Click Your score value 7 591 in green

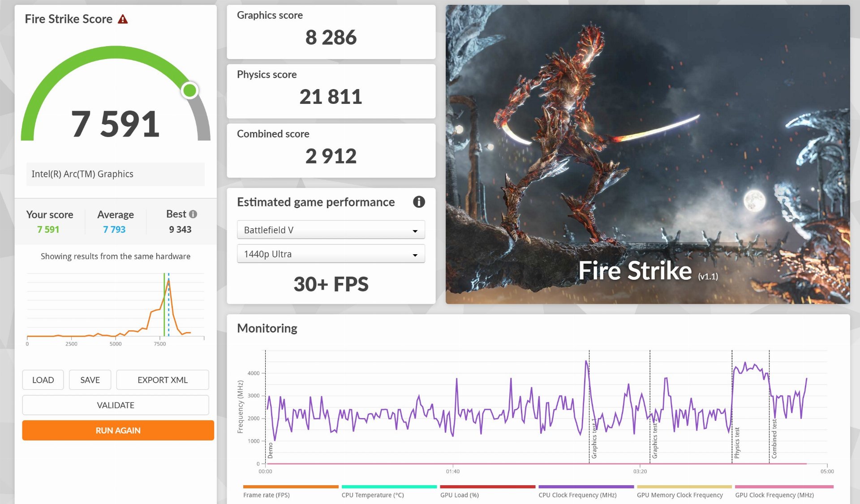[x=48, y=230]
